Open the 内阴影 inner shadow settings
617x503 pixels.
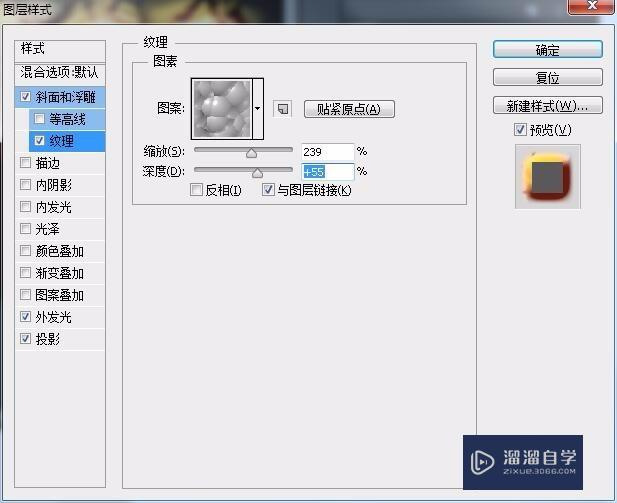click(54, 185)
